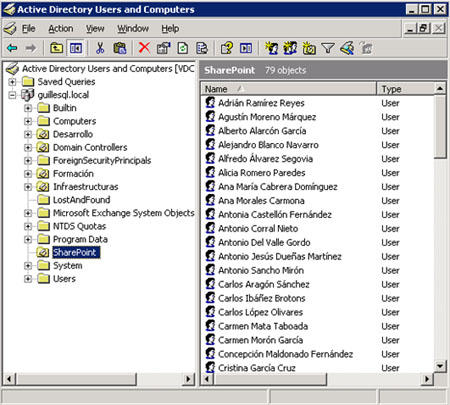Expand the Infraestructuras organizational unit
450x405 pixels.
[x=28, y=187]
